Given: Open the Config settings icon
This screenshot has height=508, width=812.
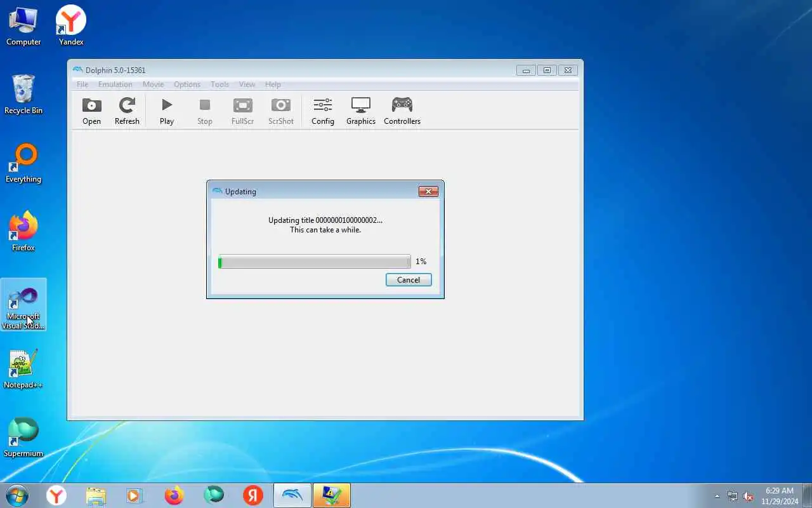Looking at the screenshot, I should click(x=322, y=111).
